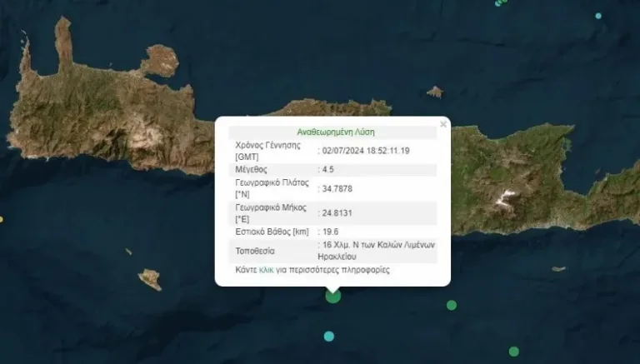
Task: Select the green marker right of the epicenter
Action: click(x=452, y=305)
